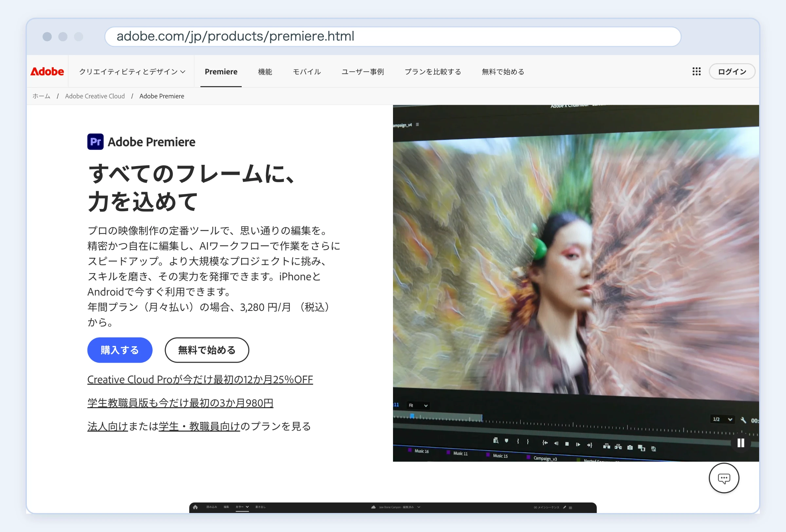
Task: Click the Step Back one frame icon
Action: click(556, 443)
